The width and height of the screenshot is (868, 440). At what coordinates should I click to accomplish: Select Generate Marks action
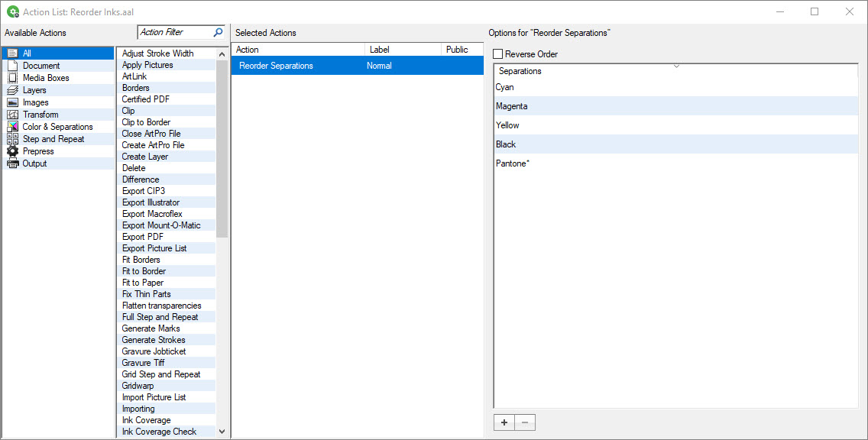click(166, 328)
